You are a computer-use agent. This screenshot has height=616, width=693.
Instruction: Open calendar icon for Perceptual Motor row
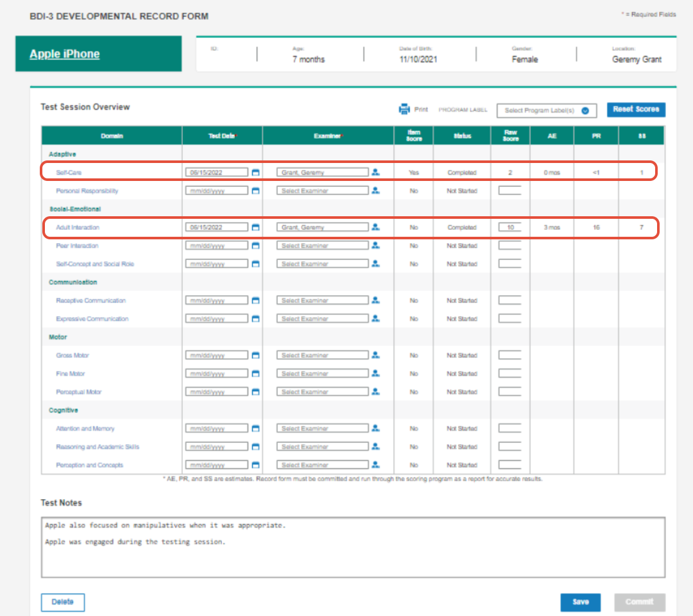[255, 392]
